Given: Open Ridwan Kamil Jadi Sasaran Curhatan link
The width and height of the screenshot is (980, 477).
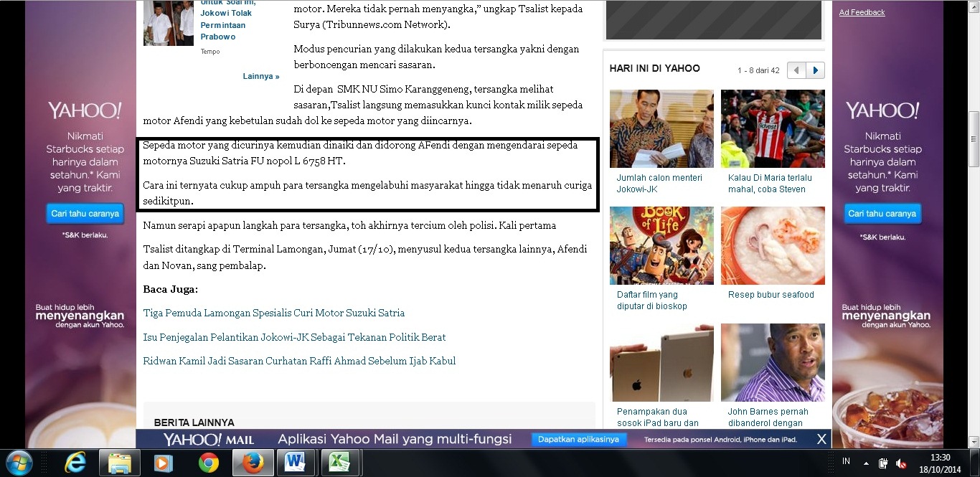Looking at the screenshot, I should [299, 361].
